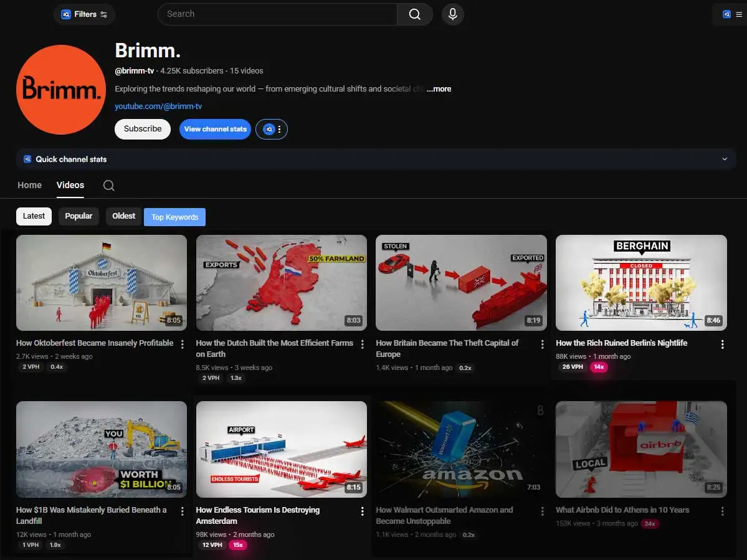747x560 pixels.
Task: Open the channel search magnifier beside the Videos tab
Action: point(108,185)
